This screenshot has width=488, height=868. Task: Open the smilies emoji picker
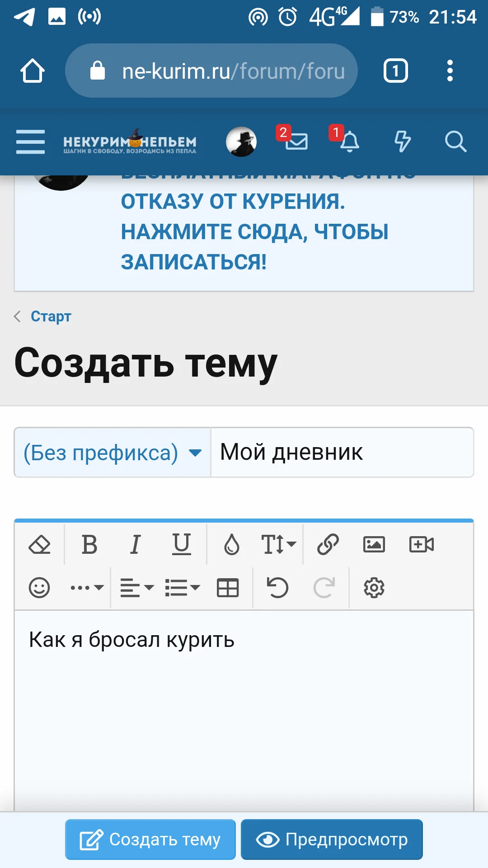pyautogui.click(x=39, y=588)
